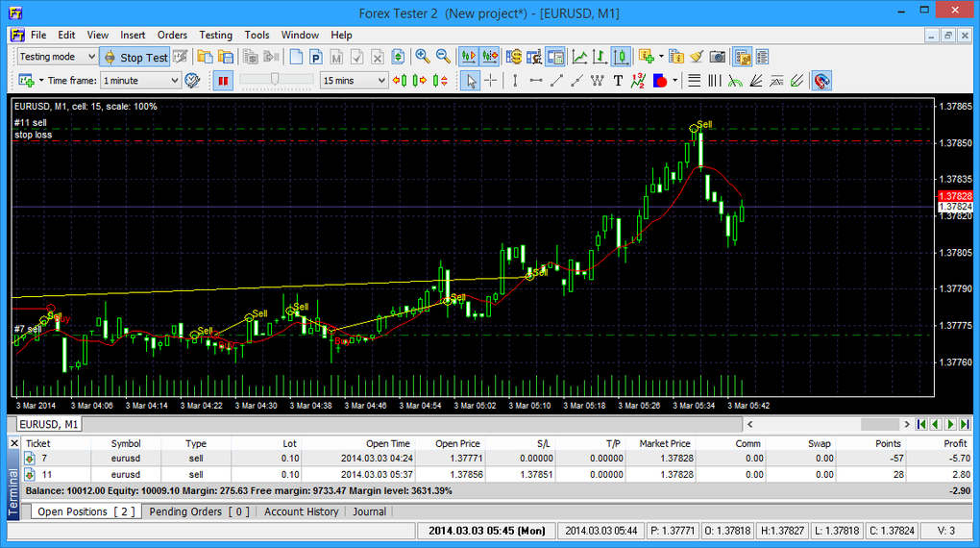Click the blank new order page icon
The image size is (980, 548).
point(296,57)
